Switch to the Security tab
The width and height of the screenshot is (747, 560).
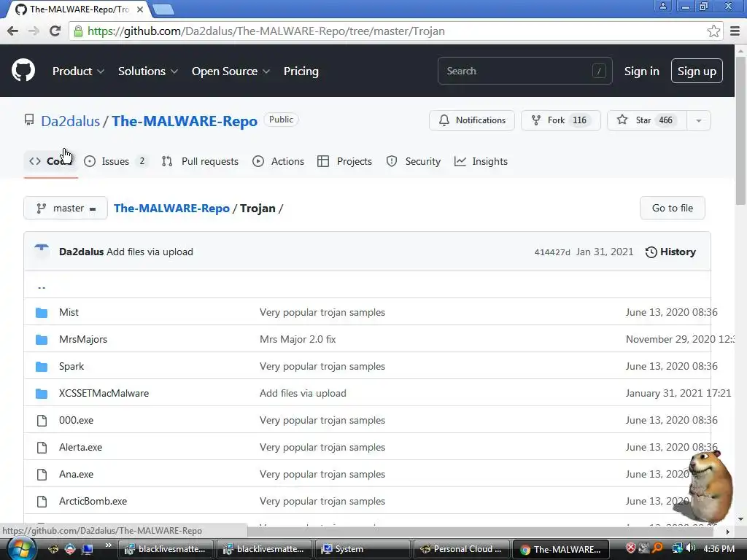click(x=414, y=161)
